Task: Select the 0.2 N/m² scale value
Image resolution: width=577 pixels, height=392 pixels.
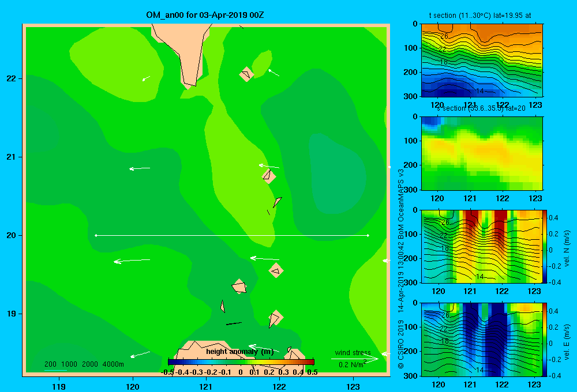Action: (x=352, y=364)
